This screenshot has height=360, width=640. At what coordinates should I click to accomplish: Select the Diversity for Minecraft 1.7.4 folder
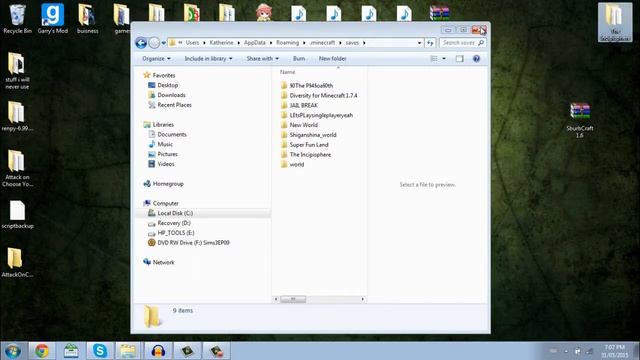coord(323,96)
